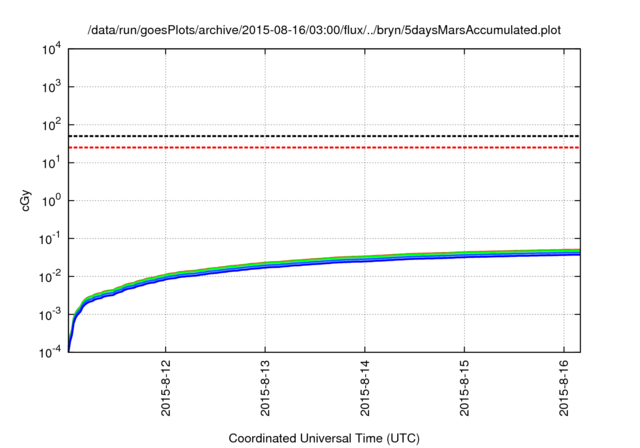Click the y-axis label 'cGy'

[x=25, y=200]
